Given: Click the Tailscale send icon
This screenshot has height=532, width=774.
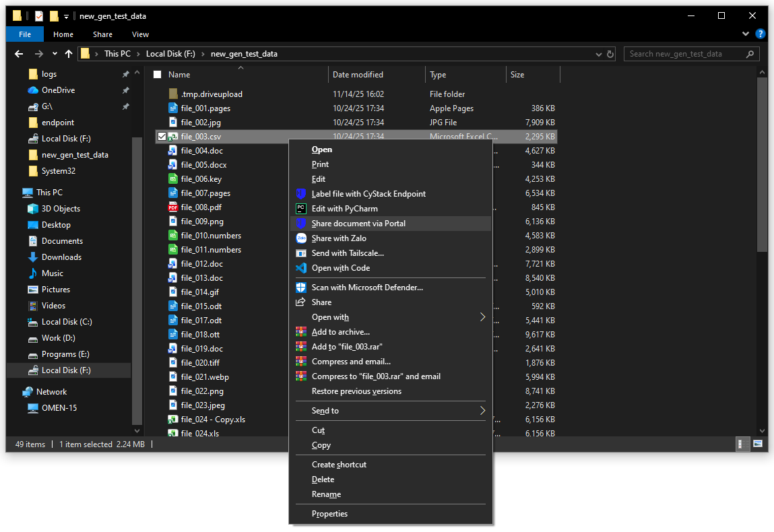Looking at the screenshot, I should pos(300,253).
